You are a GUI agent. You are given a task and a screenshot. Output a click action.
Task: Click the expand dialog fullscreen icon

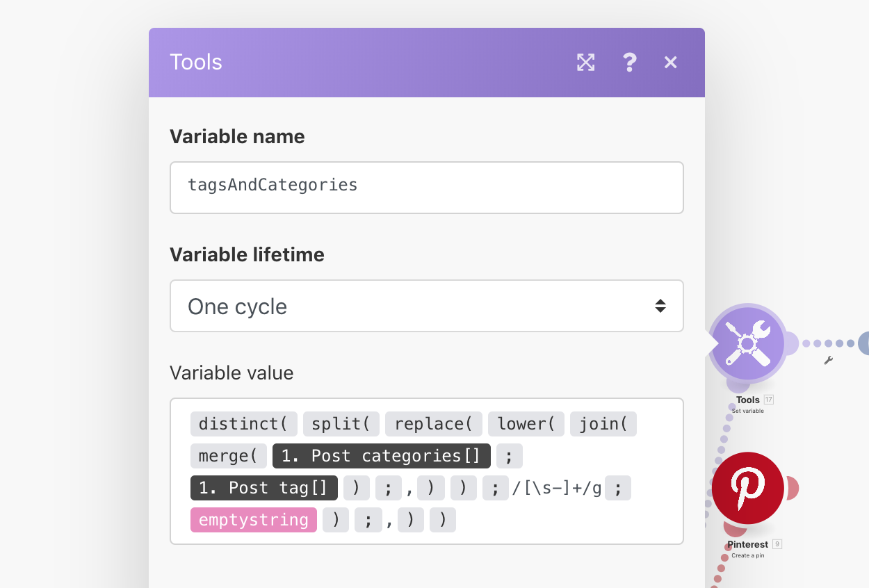586,63
